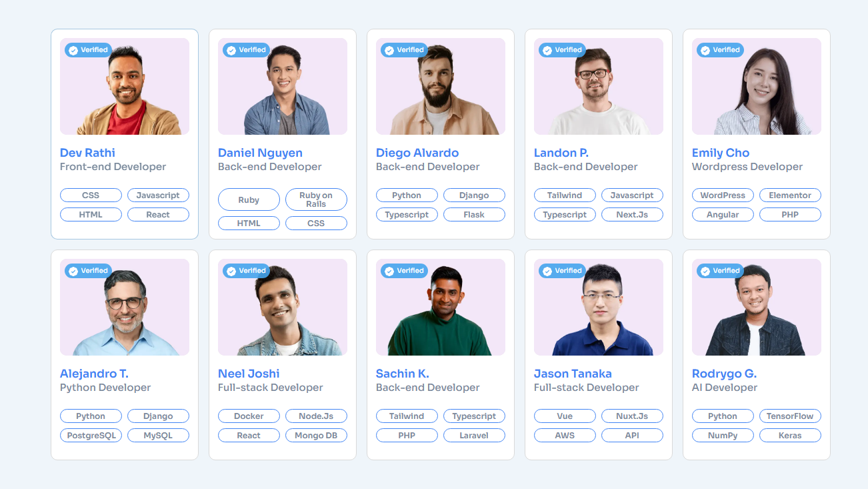The width and height of the screenshot is (868, 489).
Task: Click Sachin K.'s Verified checkmark badge
Action: (x=404, y=271)
